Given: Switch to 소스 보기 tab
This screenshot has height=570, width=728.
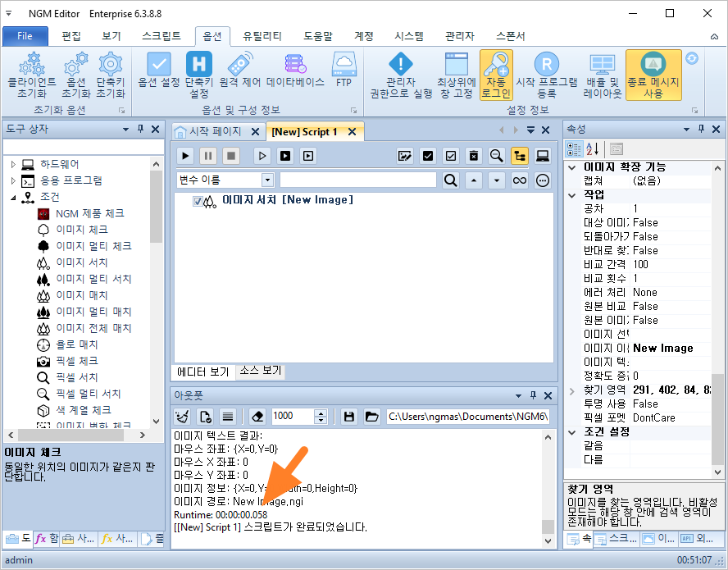Looking at the screenshot, I should (x=261, y=370).
